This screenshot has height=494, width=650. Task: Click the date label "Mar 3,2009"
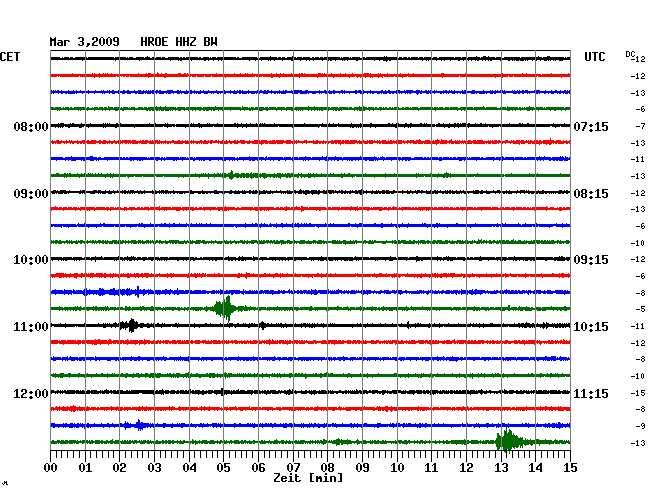click(85, 42)
